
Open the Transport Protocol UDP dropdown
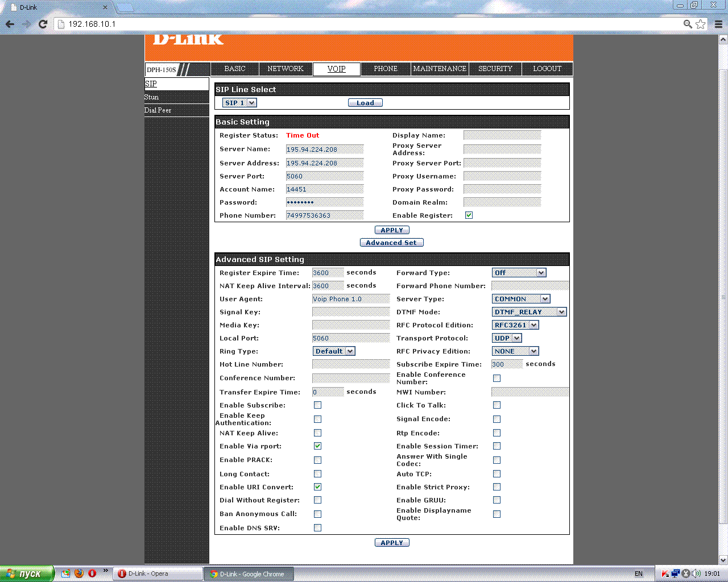pos(507,338)
